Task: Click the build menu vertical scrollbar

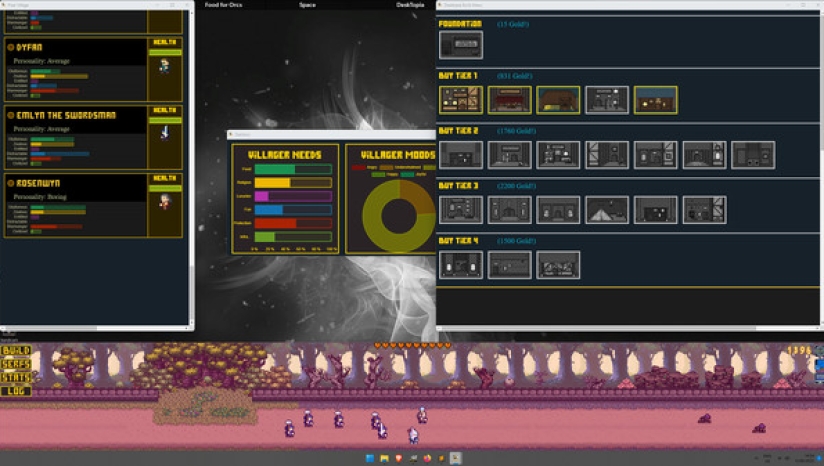Action: point(820,100)
